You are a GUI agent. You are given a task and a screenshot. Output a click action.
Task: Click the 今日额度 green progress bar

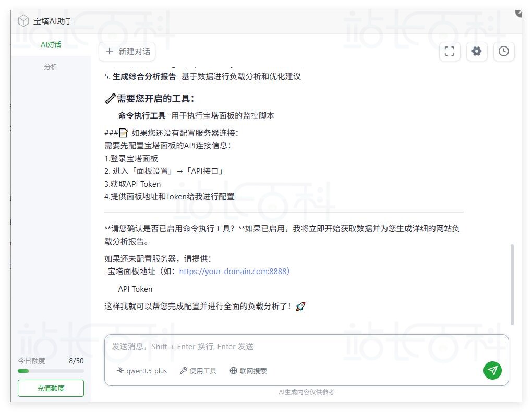click(x=51, y=371)
